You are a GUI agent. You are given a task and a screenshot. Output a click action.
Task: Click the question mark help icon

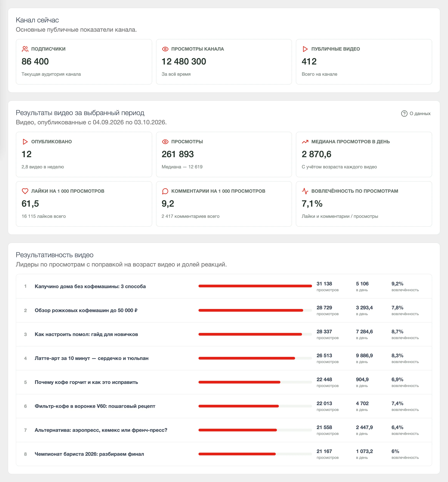404,114
